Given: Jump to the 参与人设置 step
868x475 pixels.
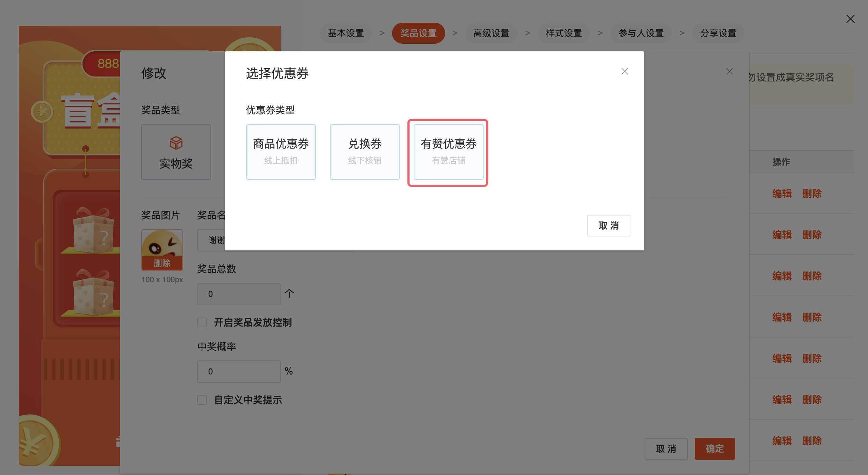Looking at the screenshot, I should point(641,33).
